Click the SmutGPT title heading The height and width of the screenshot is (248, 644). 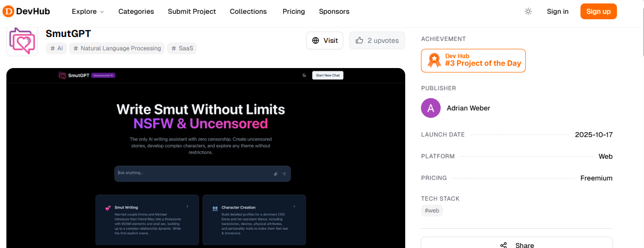tap(68, 34)
